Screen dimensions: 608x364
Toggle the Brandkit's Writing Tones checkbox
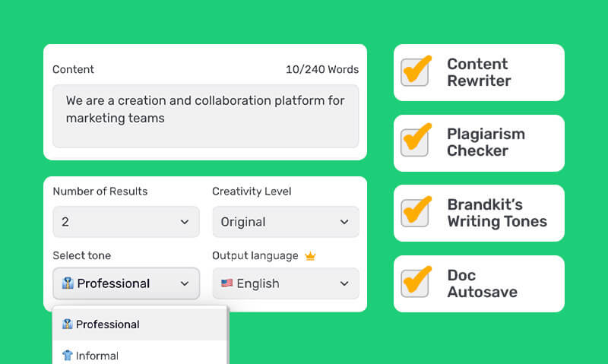(x=415, y=213)
